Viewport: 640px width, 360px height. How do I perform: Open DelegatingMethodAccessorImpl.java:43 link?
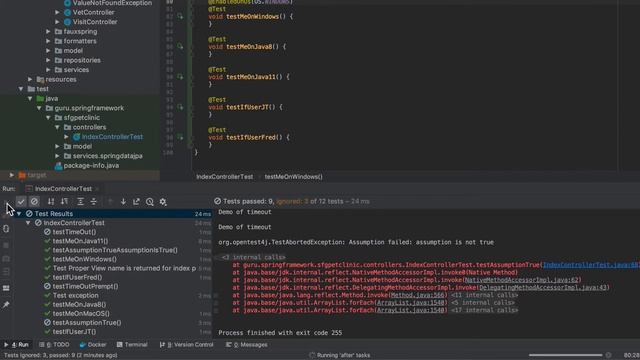click(543, 287)
